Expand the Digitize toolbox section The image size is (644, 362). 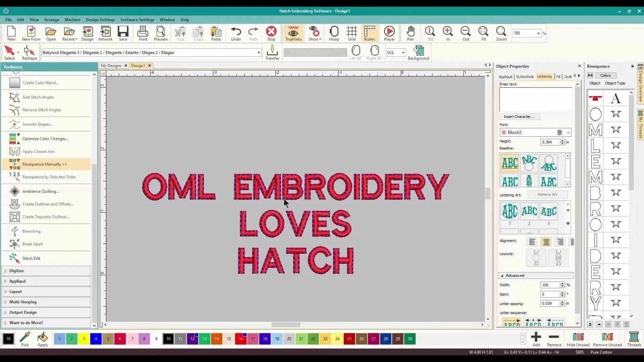click(17, 270)
